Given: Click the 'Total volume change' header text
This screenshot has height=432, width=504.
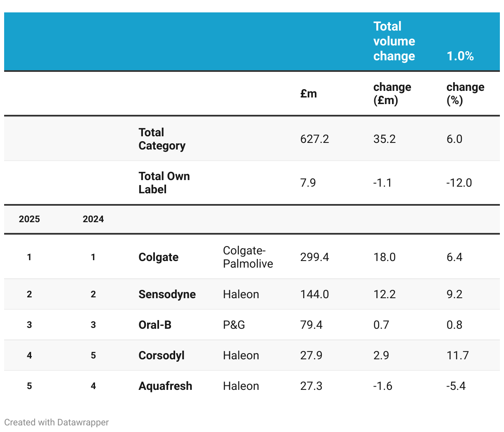Looking at the screenshot, I should [394, 41].
